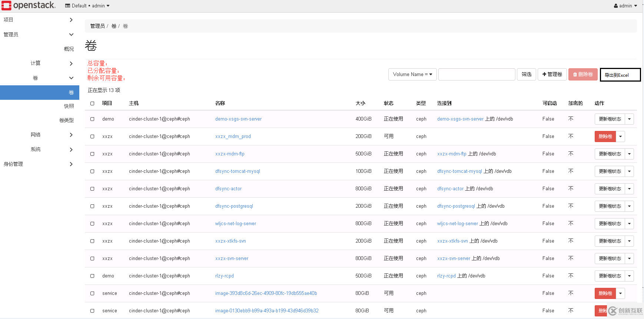Check the wljcs-net-log-server row checkbox
The width and height of the screenshot is (644, 319).
[92, 224]
